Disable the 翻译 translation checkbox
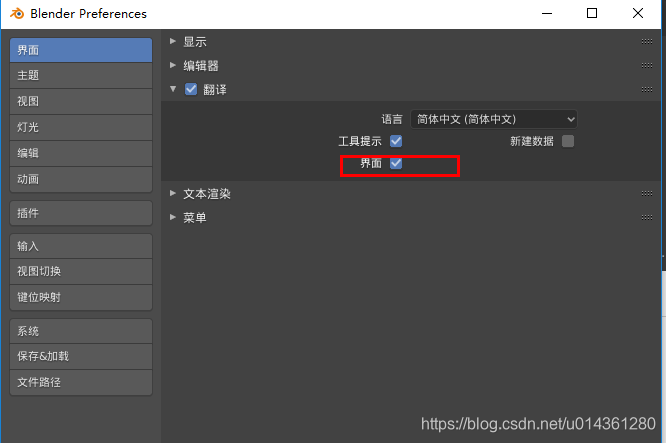The height and width of the screenshot is (443, 666). 191,89
